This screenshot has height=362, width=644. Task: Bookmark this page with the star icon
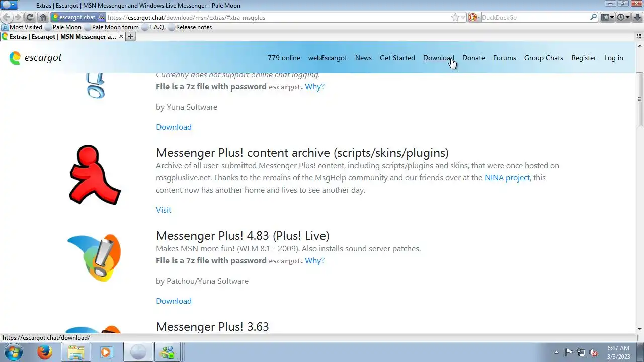[x=455, y=17]
